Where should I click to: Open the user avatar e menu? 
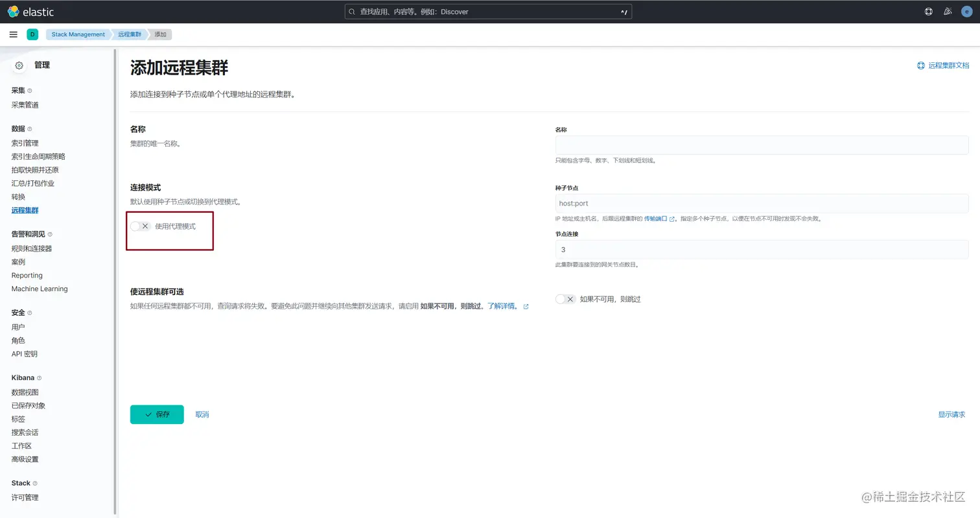[966, 12]
